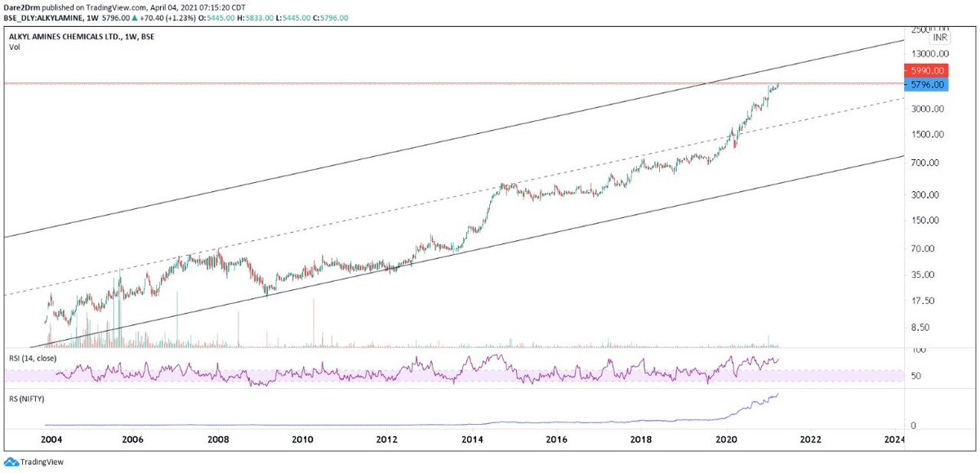Select the red 5990.00 price label
Viewport: 980px width, 473px height.
[926, 71]
